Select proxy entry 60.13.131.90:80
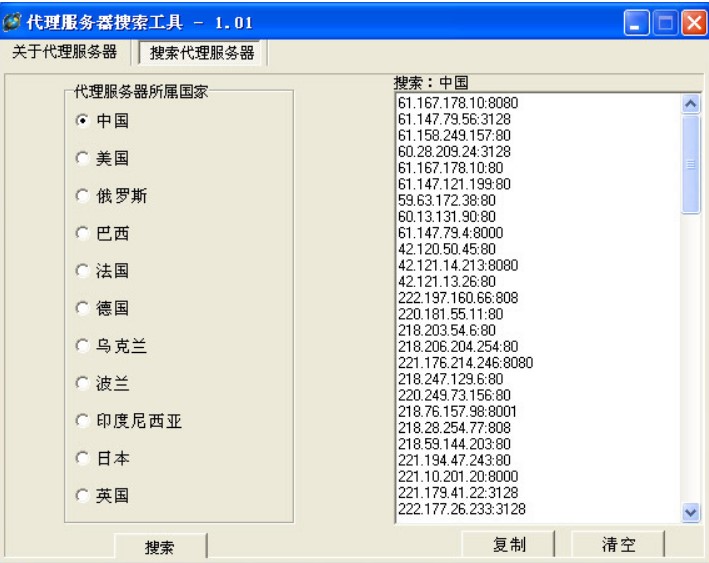 pos(447,217)
